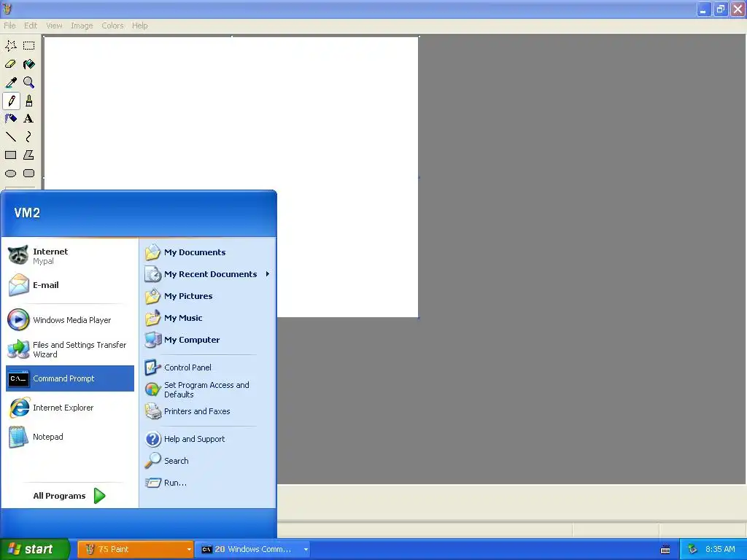The height and width of the screenshot is (560, 747).
Task: Open Internet Explorer
Action: (x=70, y=408)
